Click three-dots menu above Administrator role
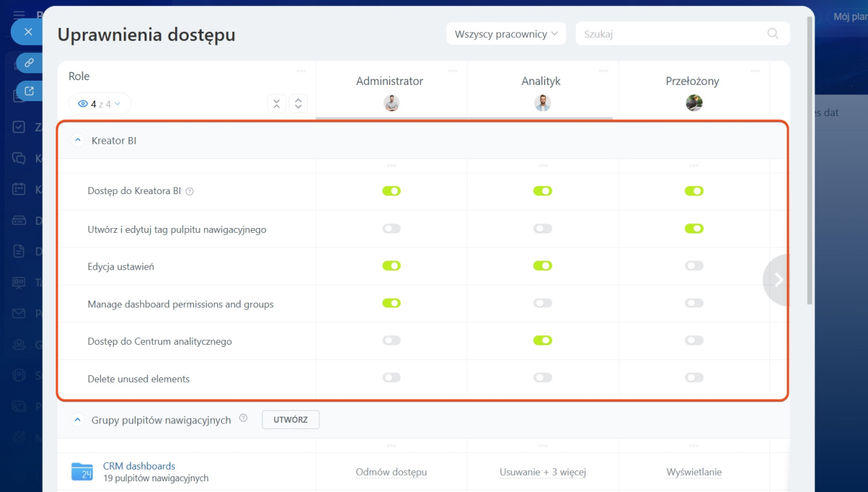 tap(452, 71)
